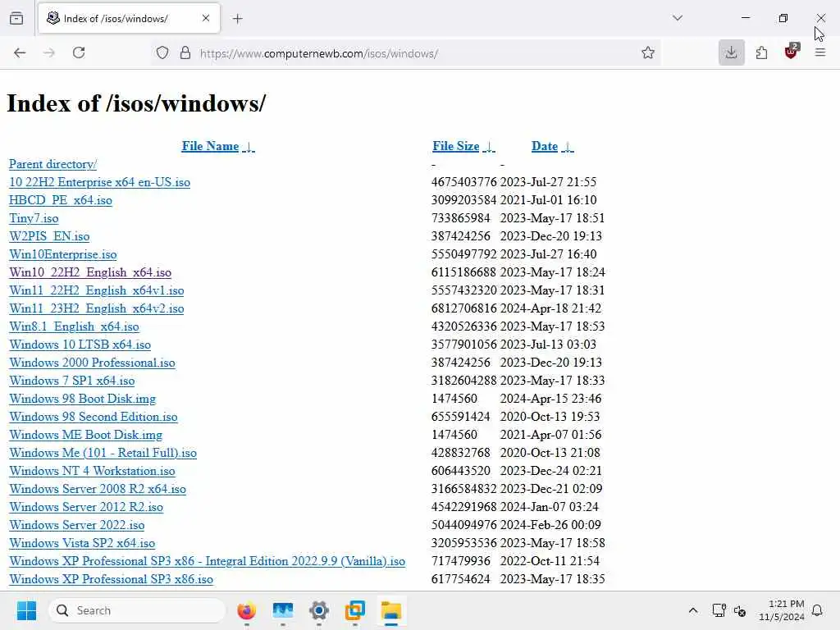840x630 pixels.
Task: Click visited Win10_22H2_English_x64.iso link
Action: [x=90, y=272]
